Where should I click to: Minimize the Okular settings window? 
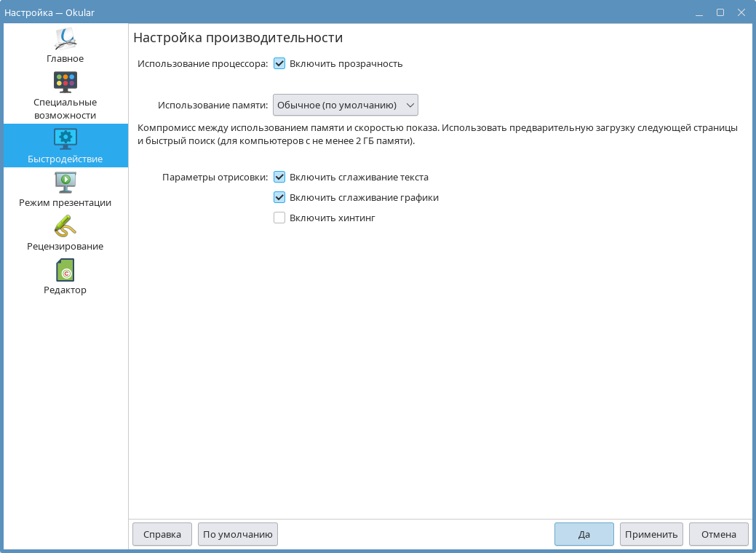(x=699, y=12)
